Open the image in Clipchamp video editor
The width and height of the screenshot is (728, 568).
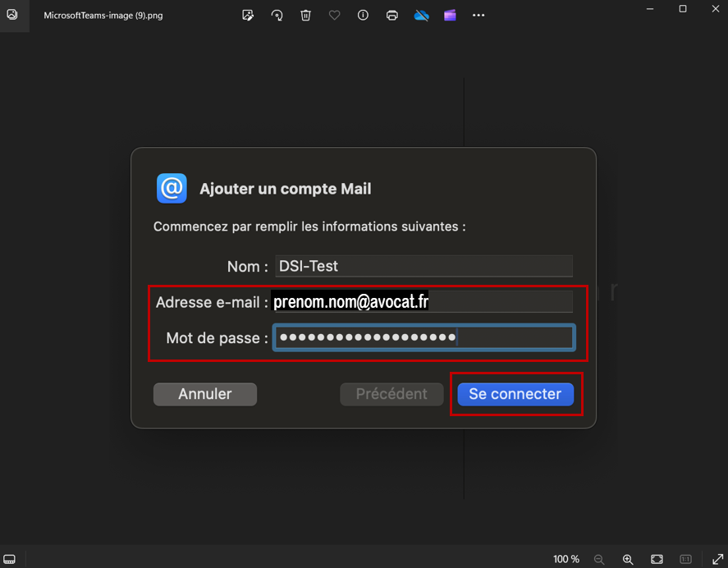pos(449,15)
